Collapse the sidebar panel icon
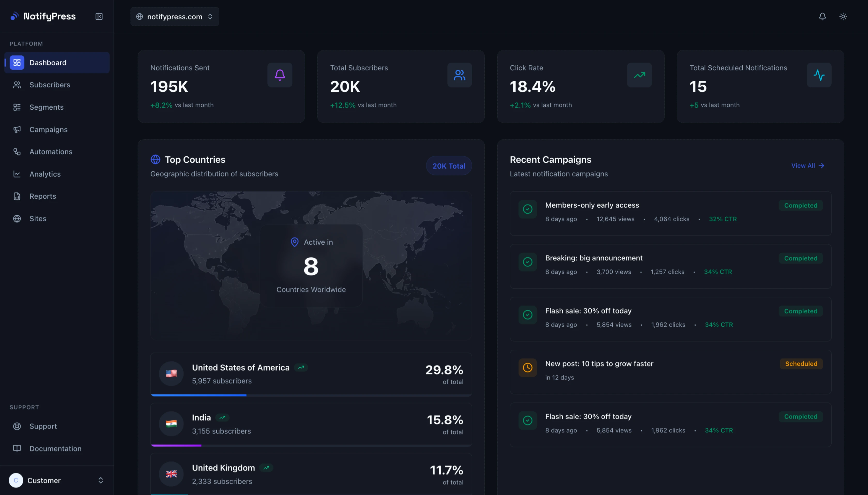868x495 pixels. pos(99,16)
